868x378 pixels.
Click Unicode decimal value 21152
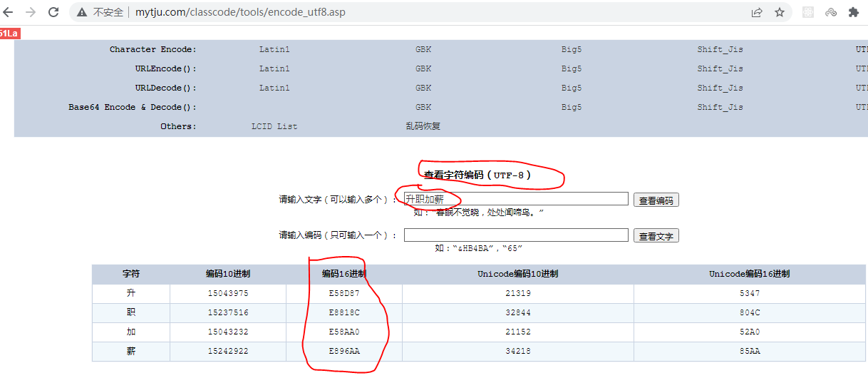[x=518, y=332]
